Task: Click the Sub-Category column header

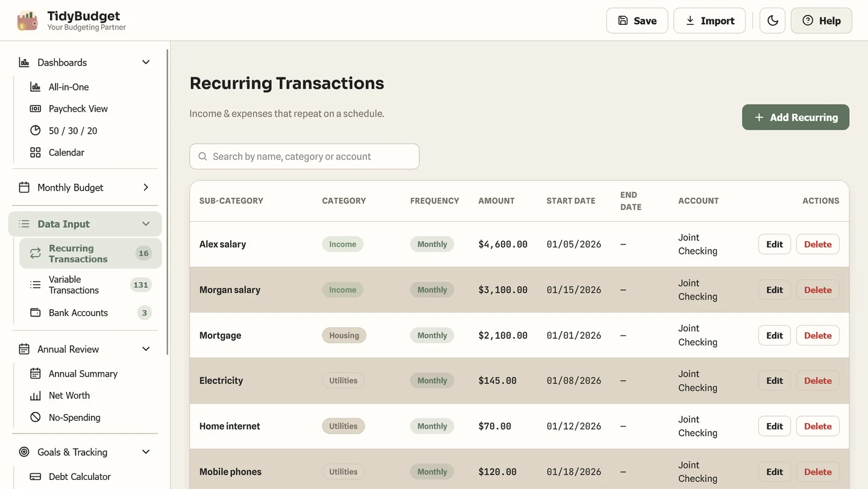Action: 231,201
